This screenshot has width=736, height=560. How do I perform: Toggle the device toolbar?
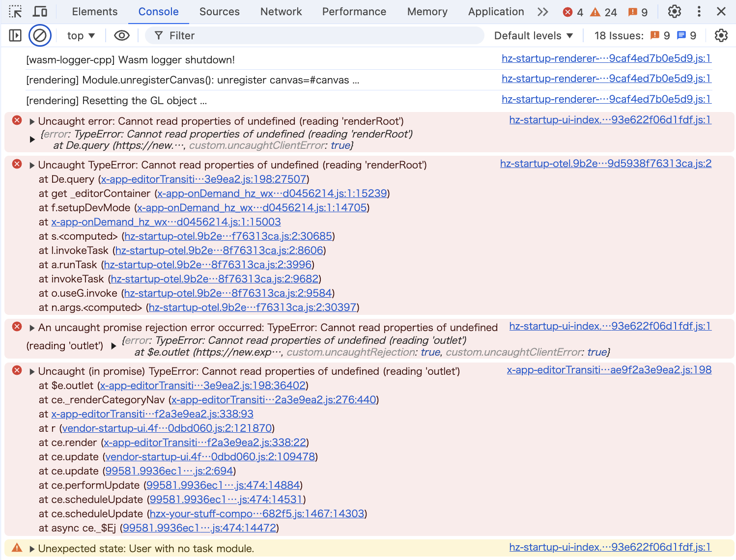tap(40, 11)
